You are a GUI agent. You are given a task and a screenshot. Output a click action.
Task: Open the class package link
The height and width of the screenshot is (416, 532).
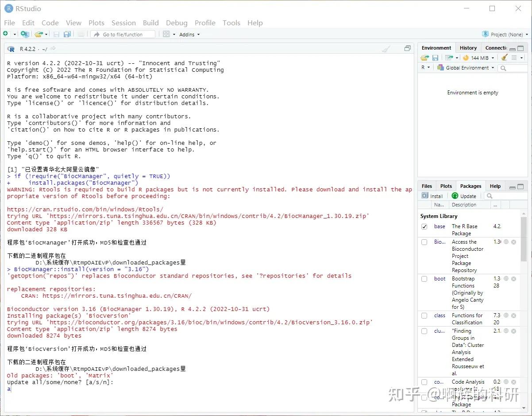pyautogui.click(x=439, y=315)
